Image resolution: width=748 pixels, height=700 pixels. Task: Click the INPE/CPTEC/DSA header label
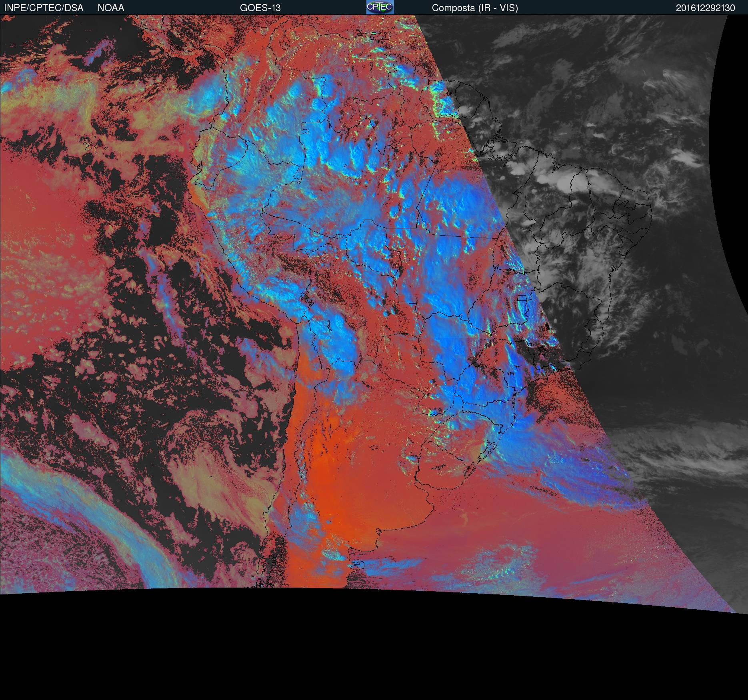tap(44, 8)
